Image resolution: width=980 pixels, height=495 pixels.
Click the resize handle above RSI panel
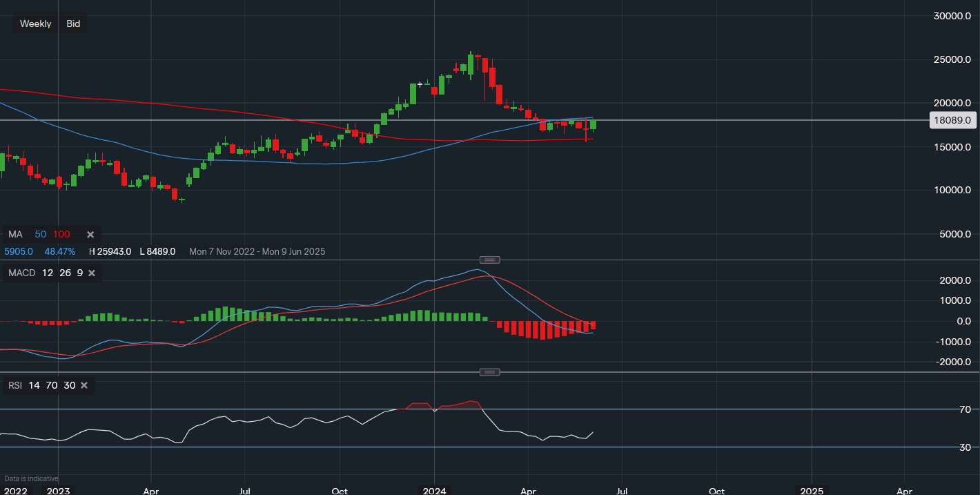(x=489, y=372)
